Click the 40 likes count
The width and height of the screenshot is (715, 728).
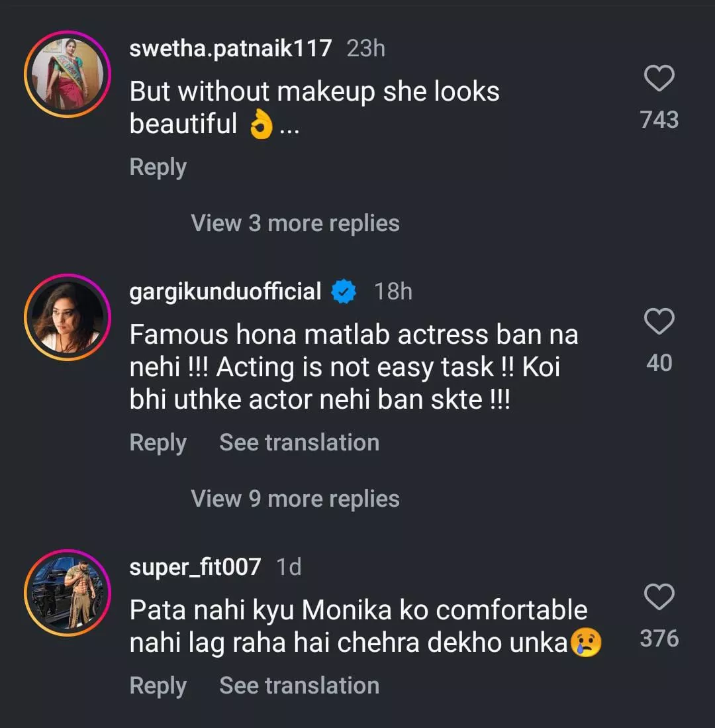pos(659,363)
